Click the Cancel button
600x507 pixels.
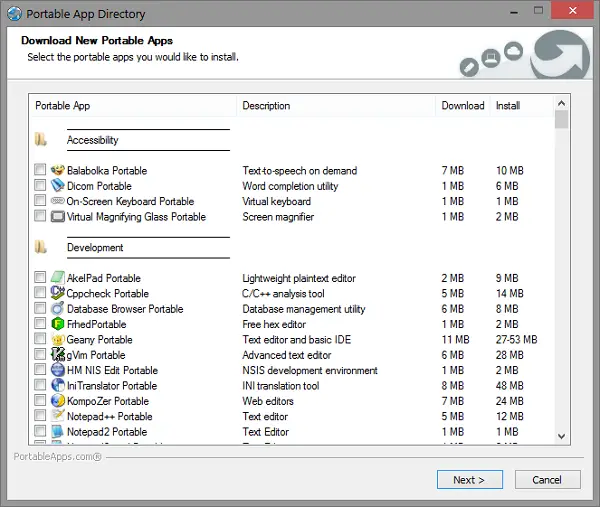[x=547, y=480]
